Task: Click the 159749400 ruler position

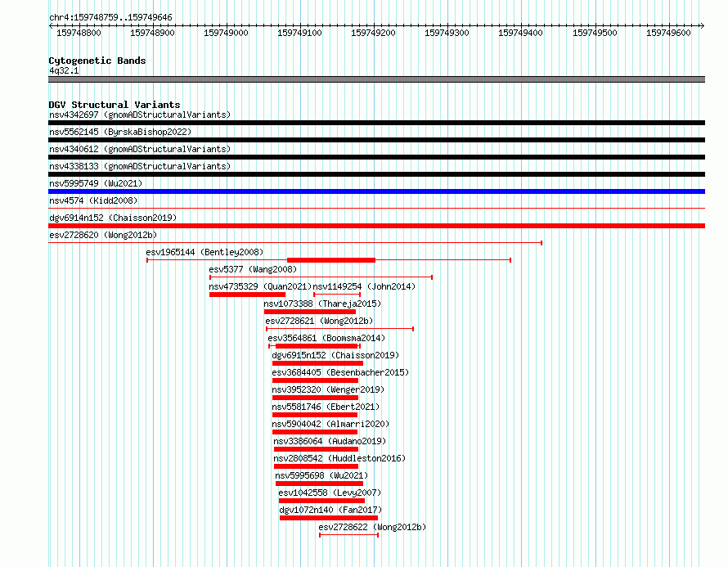Action: 520,33
